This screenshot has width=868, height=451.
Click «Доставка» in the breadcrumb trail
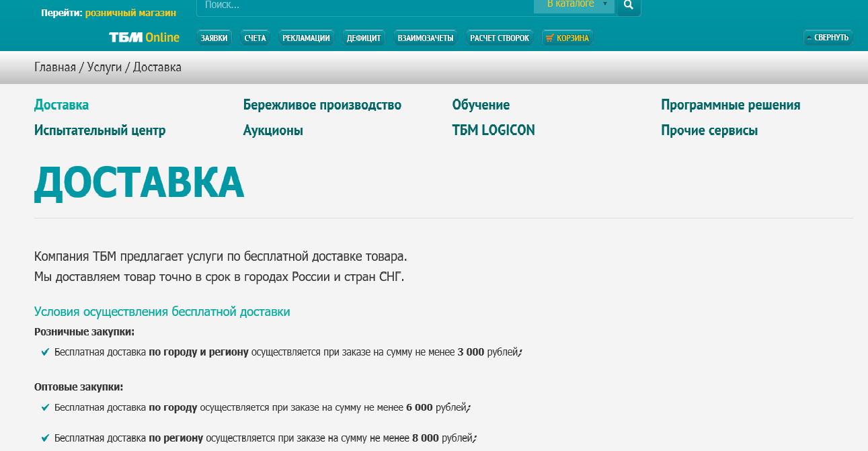157,67
